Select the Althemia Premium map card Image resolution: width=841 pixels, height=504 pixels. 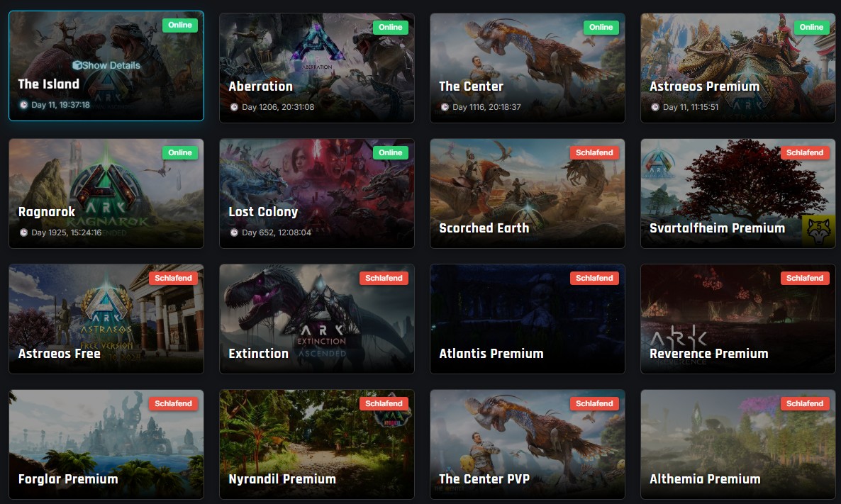(738, 444)
